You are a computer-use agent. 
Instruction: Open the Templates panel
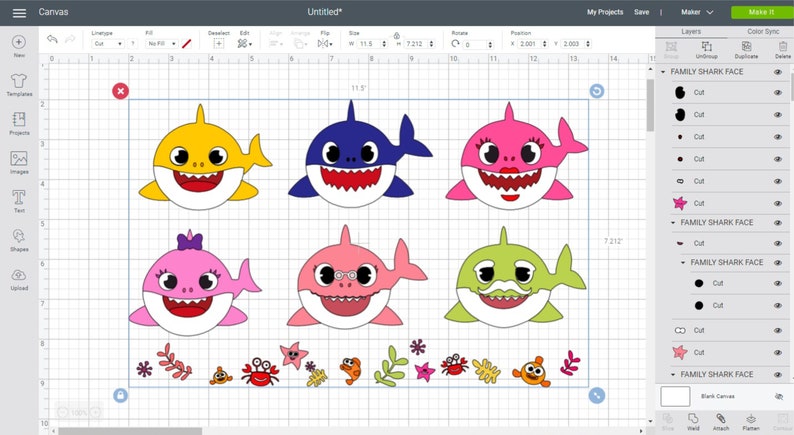click(x=19, y=85)
